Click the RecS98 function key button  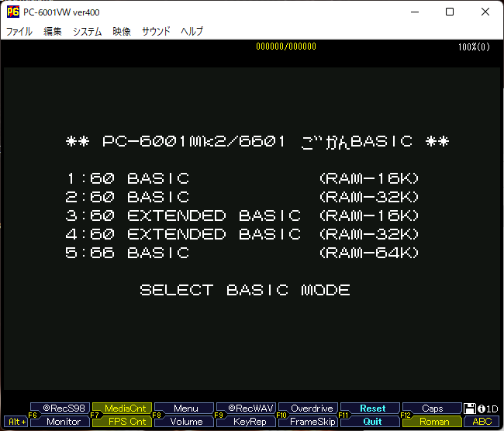click(x=60, y=409)
